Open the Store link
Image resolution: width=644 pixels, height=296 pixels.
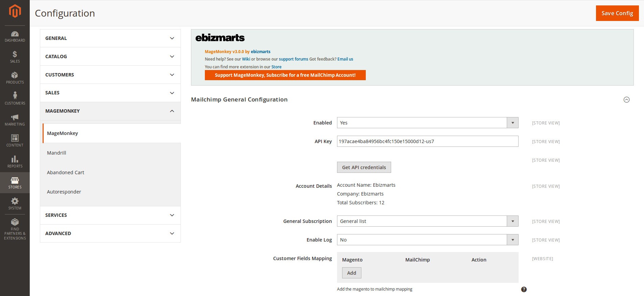276,67
